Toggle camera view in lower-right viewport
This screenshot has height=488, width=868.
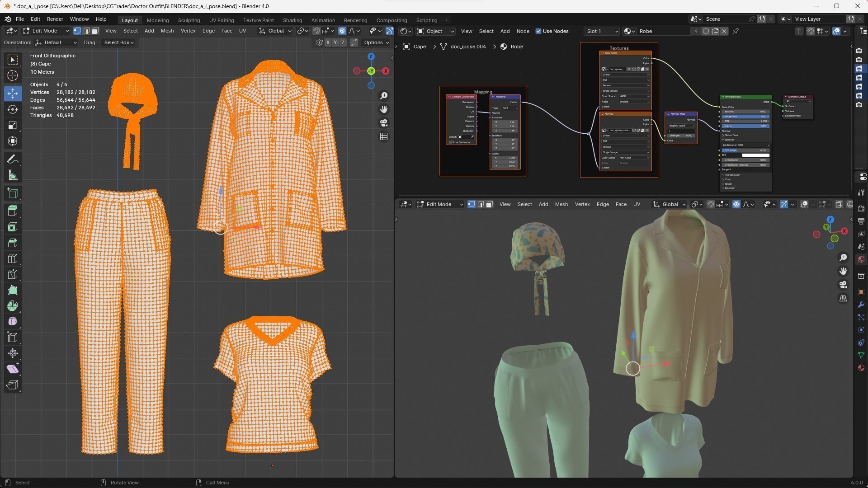tap(843, 285)
